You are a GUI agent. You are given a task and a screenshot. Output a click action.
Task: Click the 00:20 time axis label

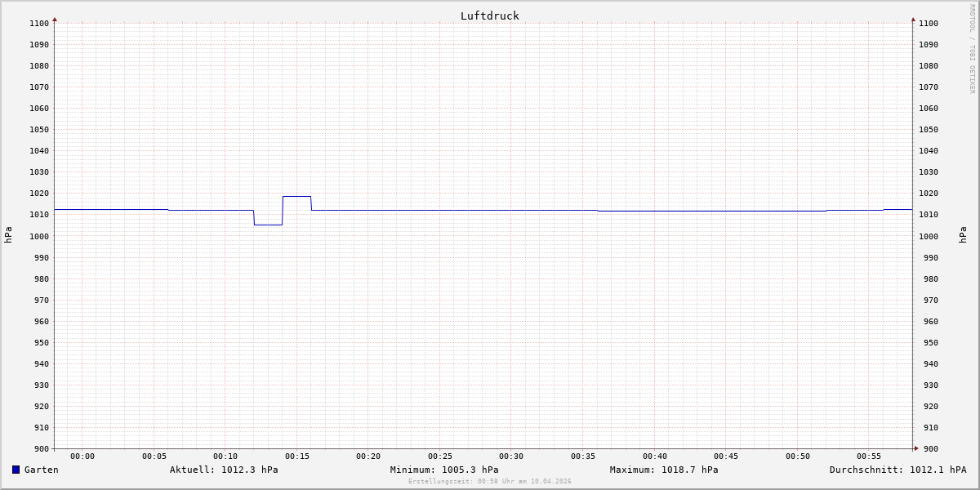(x=368, y=456)
